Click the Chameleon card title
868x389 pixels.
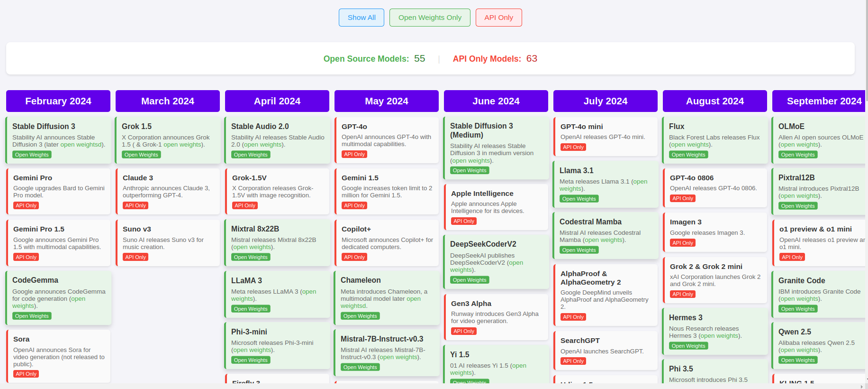tap(361, 280)
